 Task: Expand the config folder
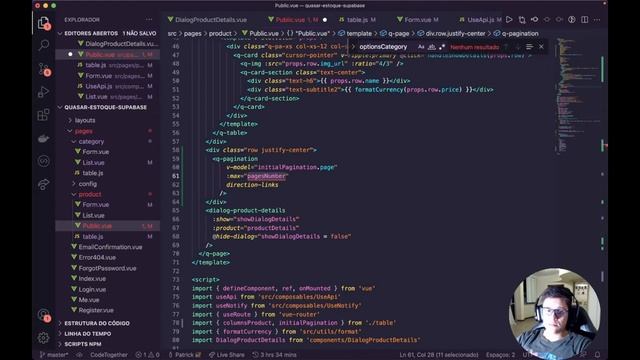coord(88,184)
